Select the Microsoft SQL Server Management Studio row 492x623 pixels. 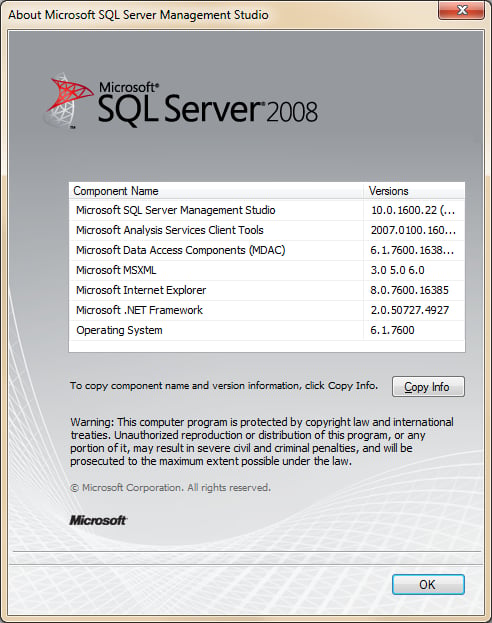[x=267, y=210]
